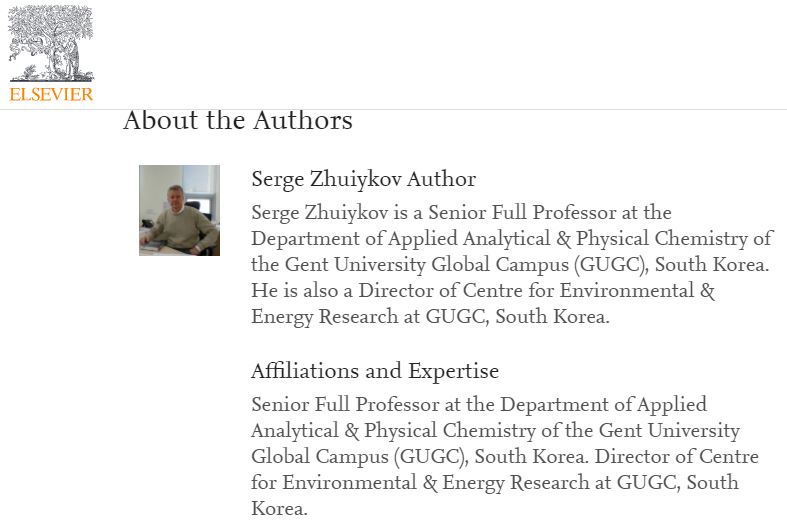Image resolution: width=787 pixels, height=531 pixels.
Task: Click the affiliations line starting "Global Campus (GUGC)"
Action: click(x=505, y=457)
